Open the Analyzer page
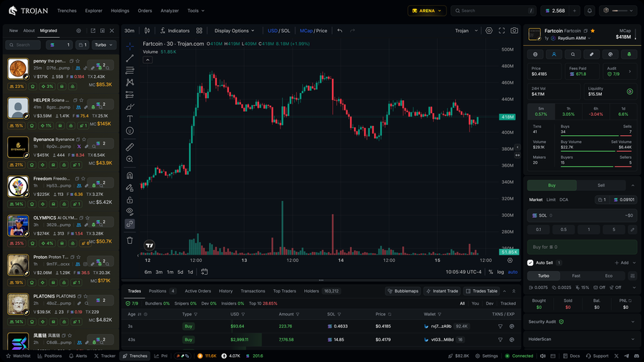This screenshot has height=362, width=644. [170, 11]
